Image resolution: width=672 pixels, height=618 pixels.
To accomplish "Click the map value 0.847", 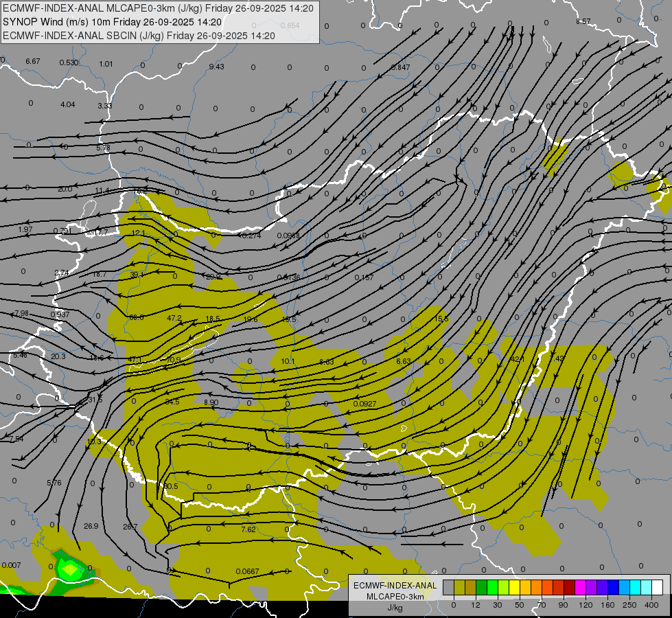I will [x=400, y=67].
